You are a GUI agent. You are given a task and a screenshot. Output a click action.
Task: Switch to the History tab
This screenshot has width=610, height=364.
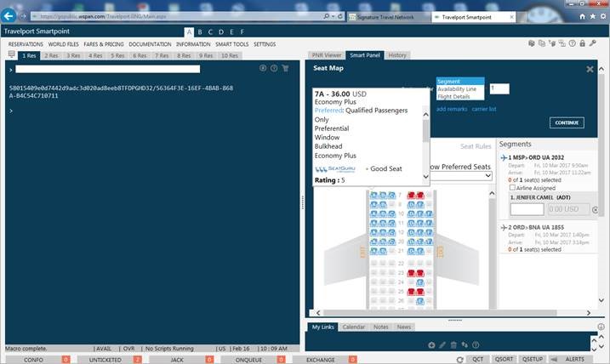[x=397, y=55]
